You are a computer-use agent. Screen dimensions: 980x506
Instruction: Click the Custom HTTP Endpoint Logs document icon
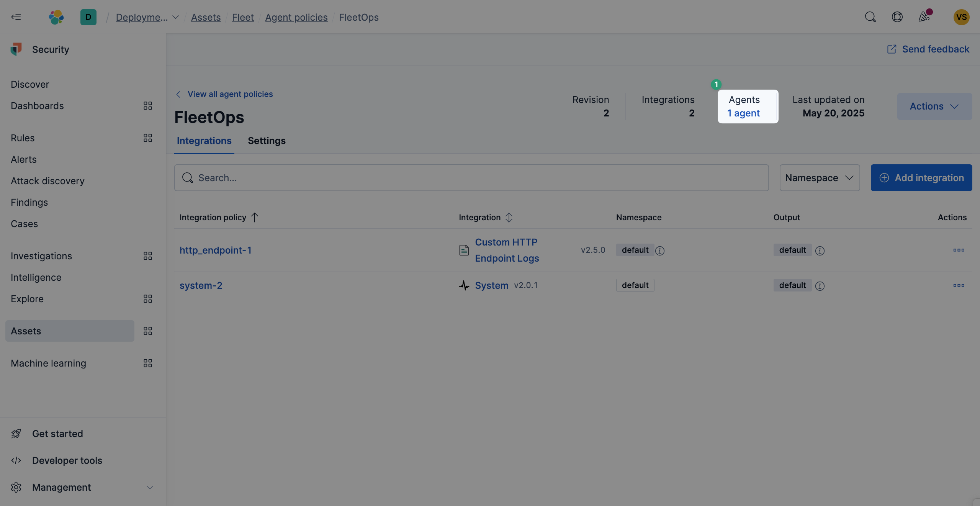(464, 250)
